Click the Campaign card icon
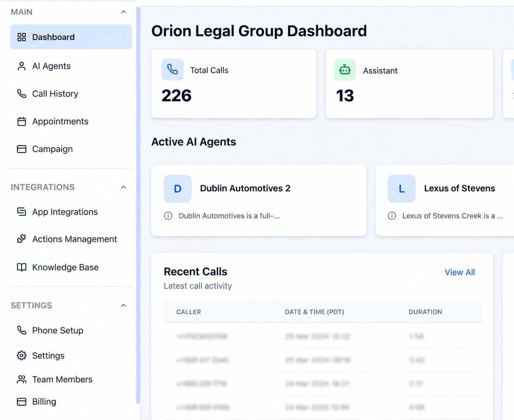 (22, 149)
